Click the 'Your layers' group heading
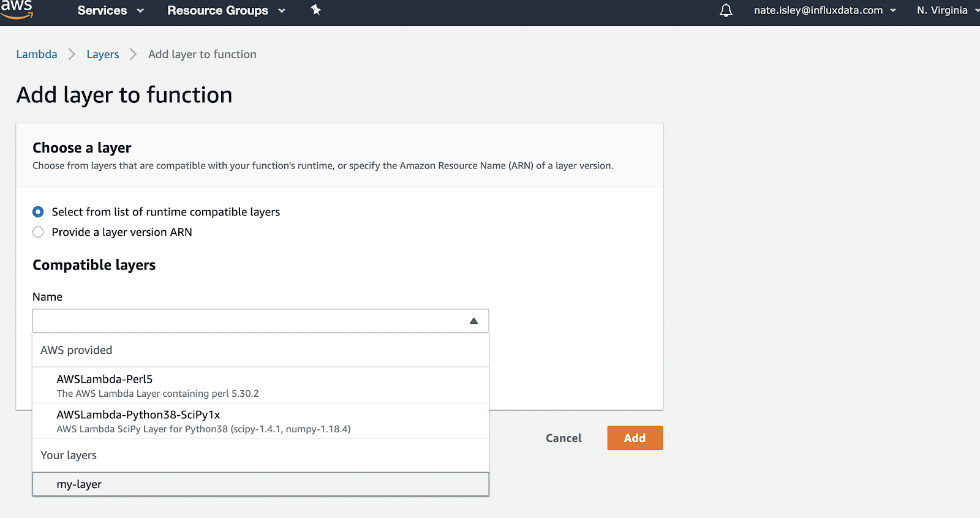Image resolution: width=980 pixels, height=518 pixels. [x=69, y=455]
